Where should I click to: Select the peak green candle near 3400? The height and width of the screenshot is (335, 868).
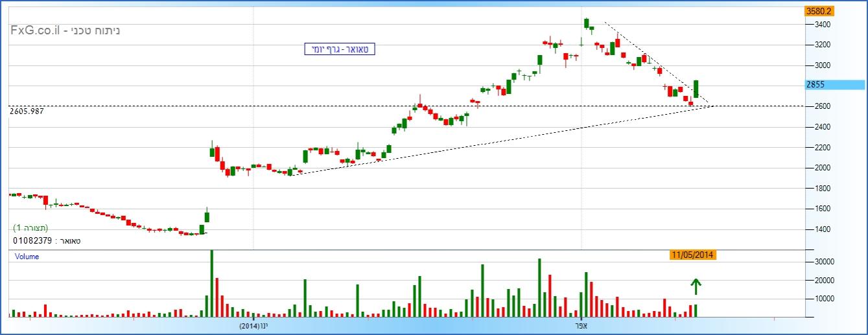click(586, 23)
